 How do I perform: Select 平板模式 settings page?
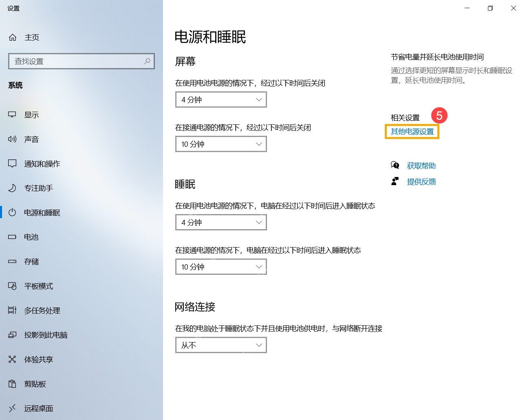click(x=82, y=286)
